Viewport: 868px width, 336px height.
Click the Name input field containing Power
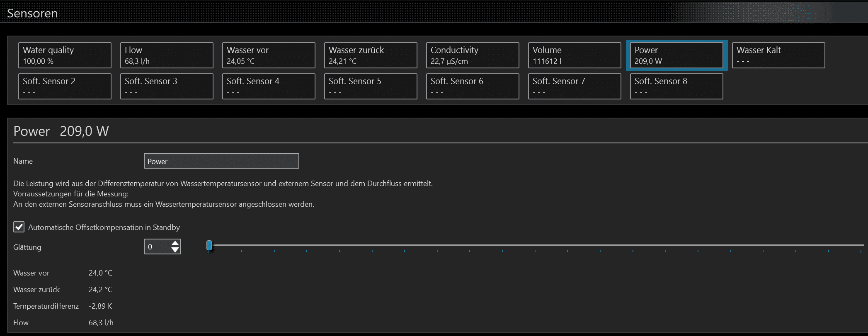pyautogui.click(x=221, y=161)
